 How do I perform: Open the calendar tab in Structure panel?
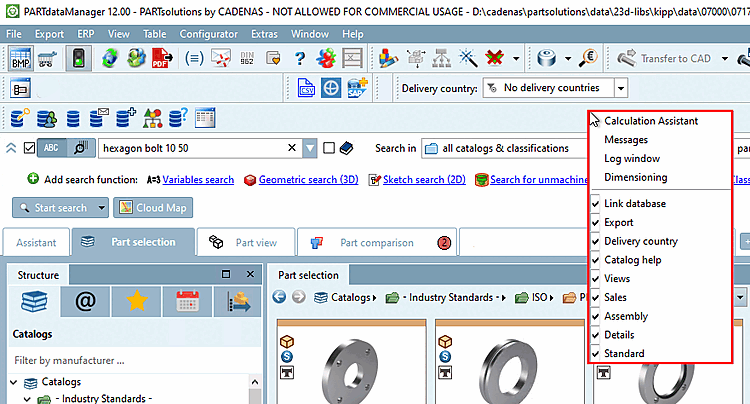(188, 302)
